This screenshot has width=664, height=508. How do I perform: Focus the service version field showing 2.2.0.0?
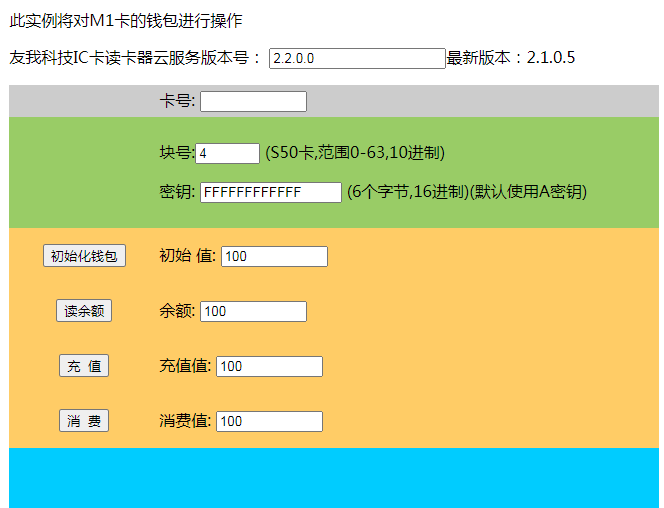356,58
